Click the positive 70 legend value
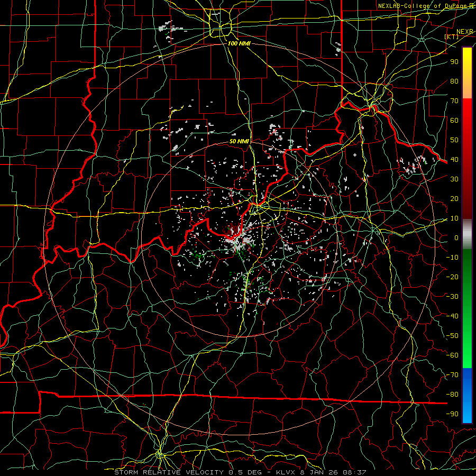Screen dimensions: 476x476 [x=454, y=101]
